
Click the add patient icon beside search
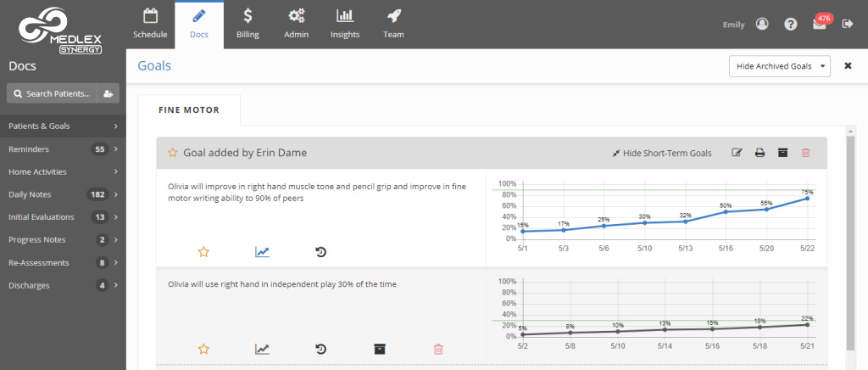tap(108, 93)
